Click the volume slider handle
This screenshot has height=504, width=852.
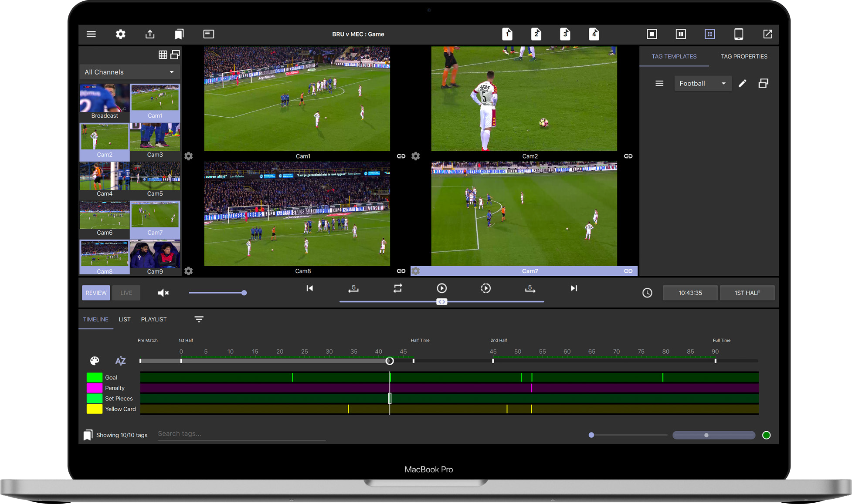tap(244, 293)
